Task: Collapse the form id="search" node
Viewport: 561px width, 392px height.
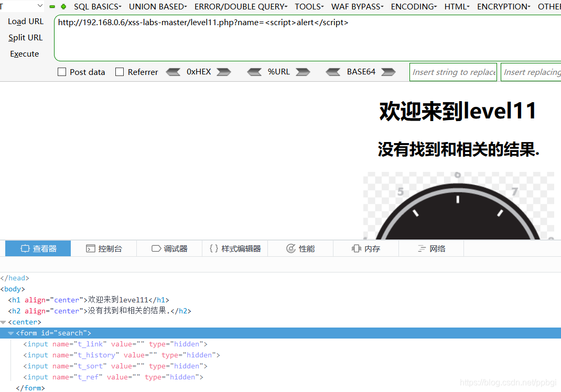Action: tap(10, 333)
